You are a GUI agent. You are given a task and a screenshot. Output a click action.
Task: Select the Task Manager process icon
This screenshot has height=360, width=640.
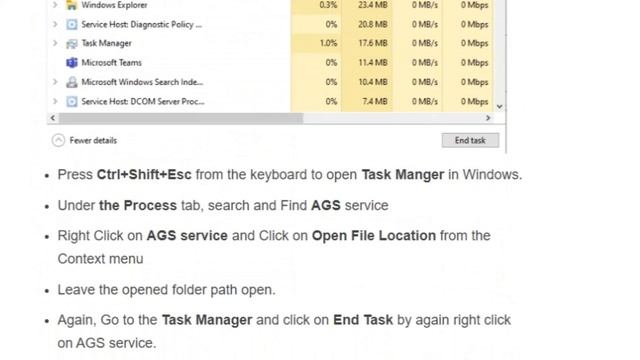pyautogui.click(x=72, y=43)
